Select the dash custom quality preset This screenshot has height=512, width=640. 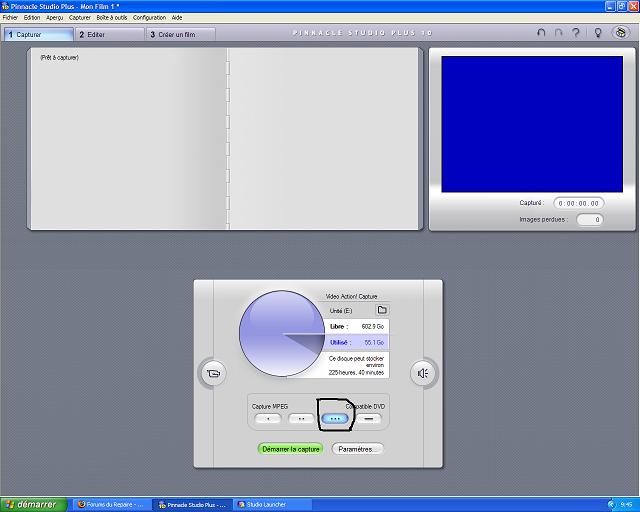coord(369,419)
